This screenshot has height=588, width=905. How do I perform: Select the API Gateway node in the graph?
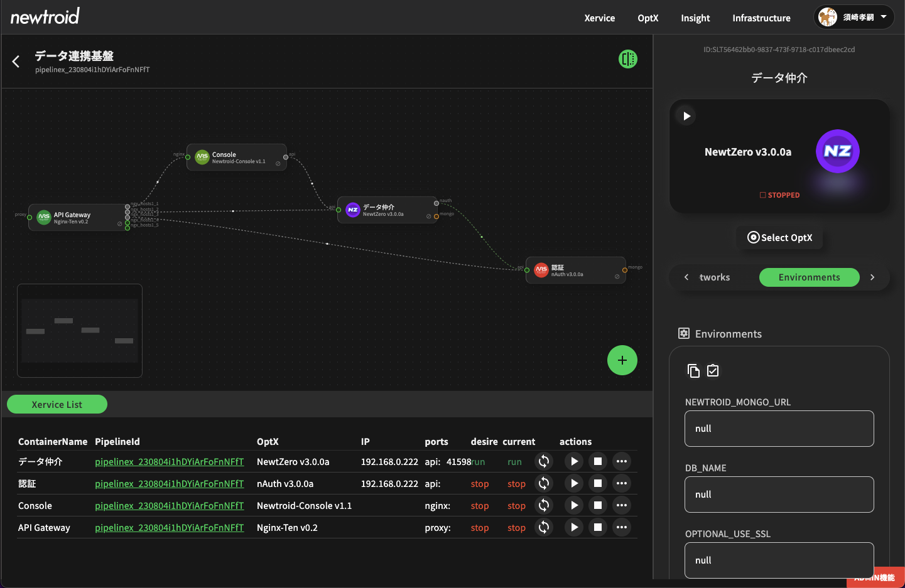pyautogui.click(x=79, y=217)
